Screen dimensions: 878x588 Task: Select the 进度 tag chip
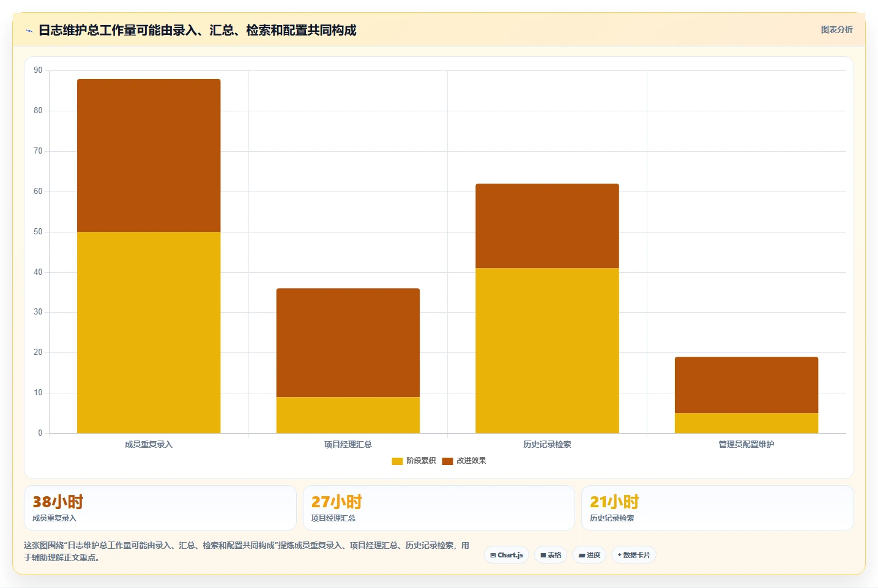click(x=589, y=555)
